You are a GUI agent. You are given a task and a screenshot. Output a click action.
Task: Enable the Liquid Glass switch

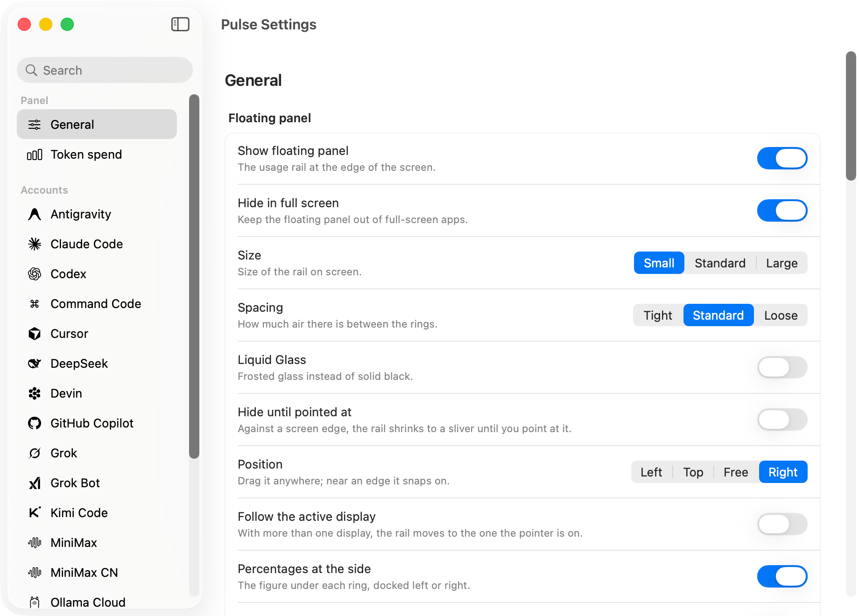pyautogui.click(x=782, y=367)
